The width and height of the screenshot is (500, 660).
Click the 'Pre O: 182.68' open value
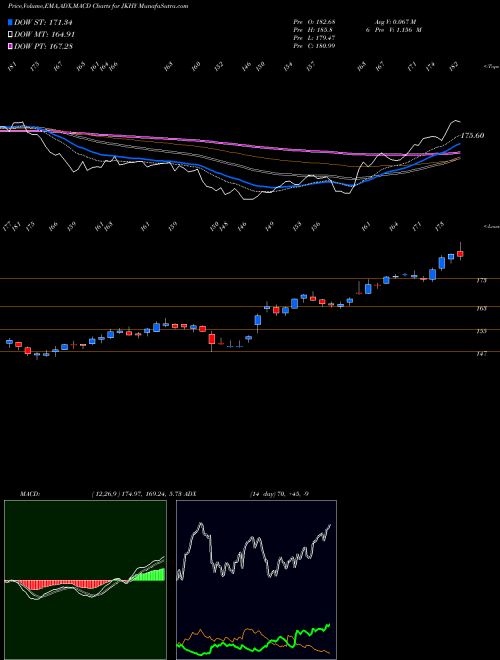pyautogui.click(x=314, y=22)
